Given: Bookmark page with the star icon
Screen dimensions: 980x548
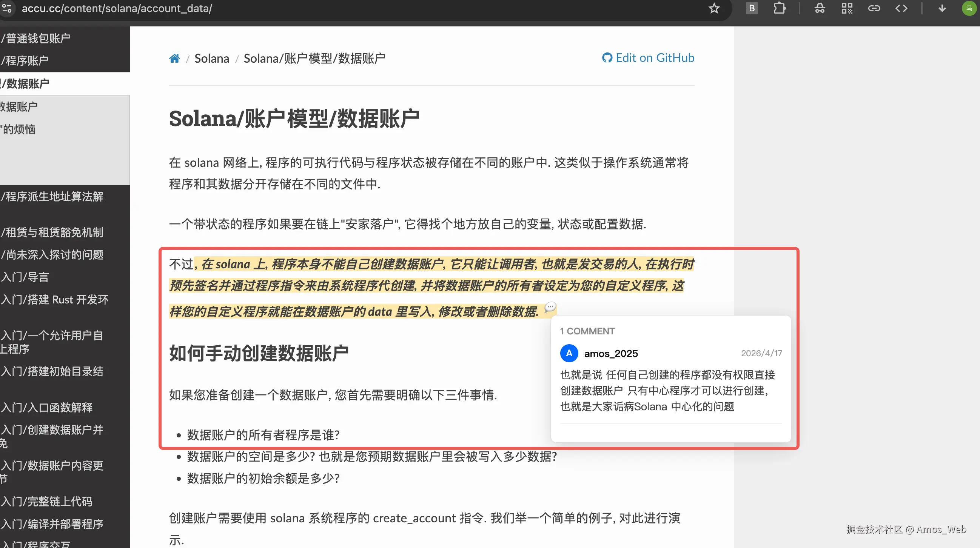Looking at the screenshot, I should click(x=714, y=8).
